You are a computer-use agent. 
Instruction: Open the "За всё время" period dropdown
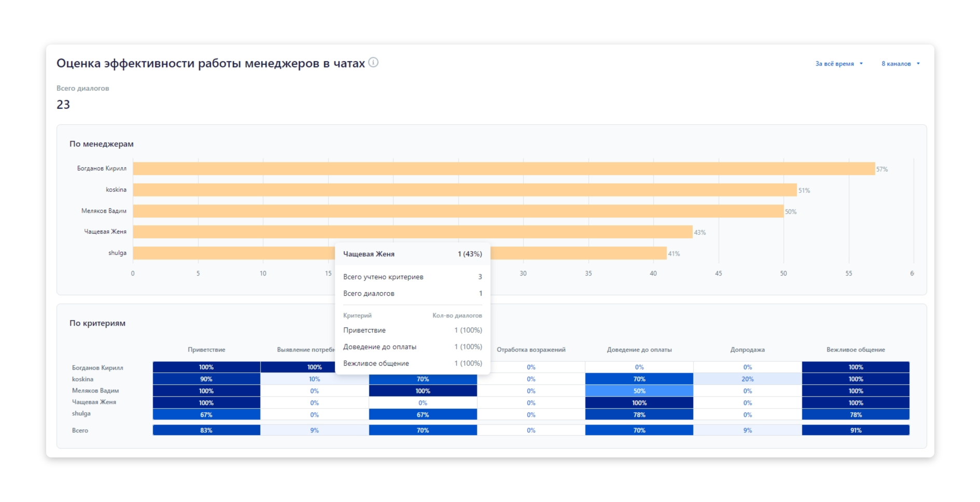click(838, 64)
